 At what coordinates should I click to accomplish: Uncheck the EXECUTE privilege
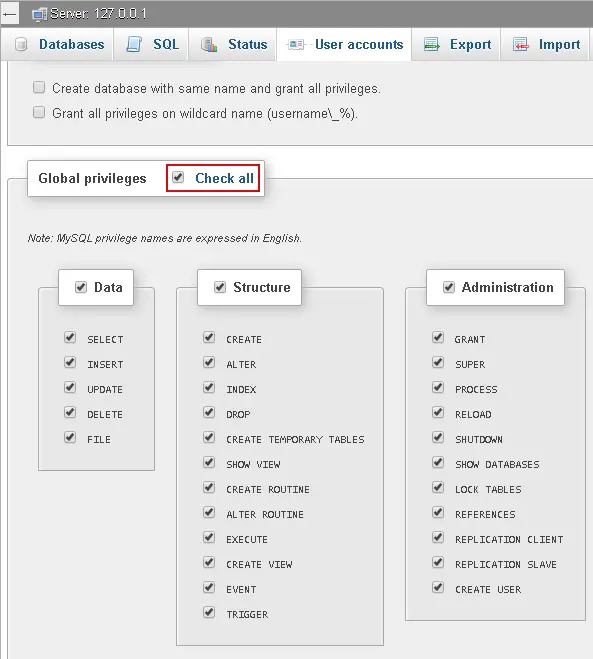coord(209,537)
